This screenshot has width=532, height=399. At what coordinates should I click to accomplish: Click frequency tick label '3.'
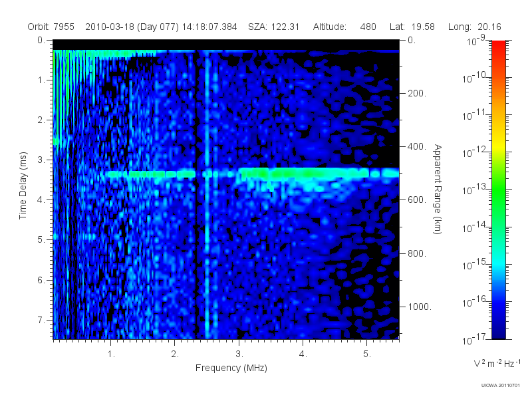[239, 354]
